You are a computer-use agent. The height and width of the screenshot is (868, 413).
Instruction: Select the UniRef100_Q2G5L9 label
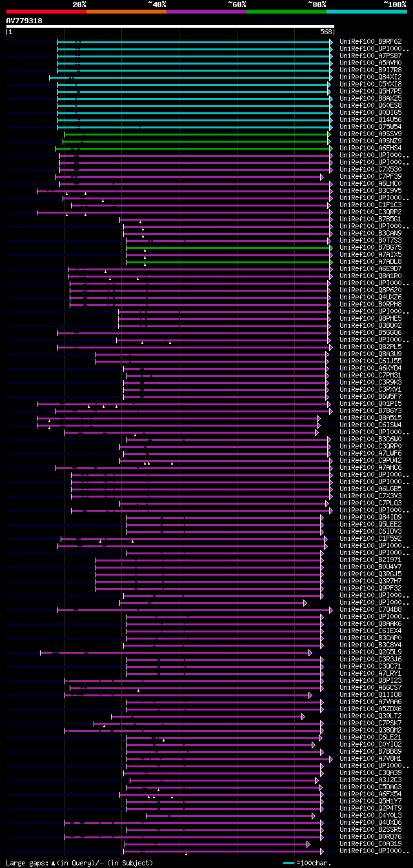(370, 652)
